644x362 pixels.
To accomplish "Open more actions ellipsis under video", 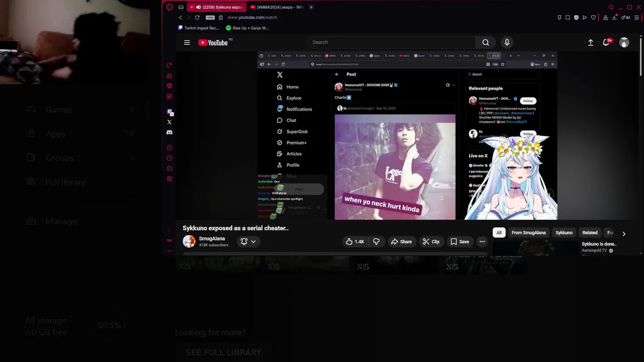I will pyautogui.click(x=482, y=242).
